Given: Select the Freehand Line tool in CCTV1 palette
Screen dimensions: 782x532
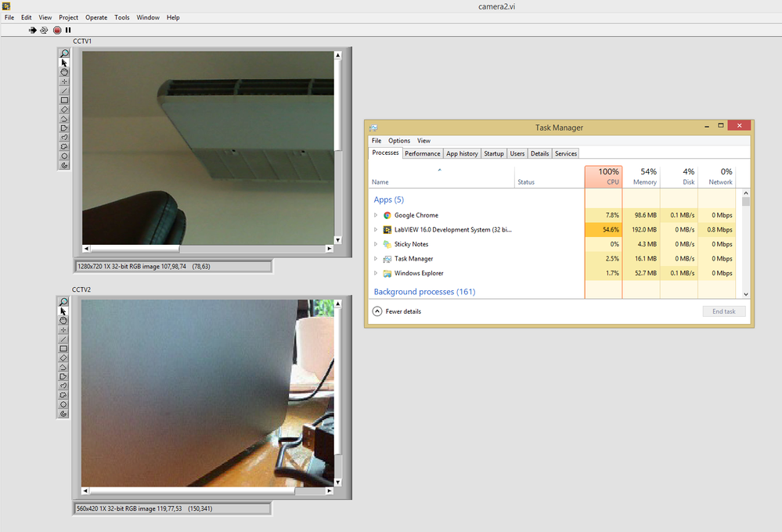Looking at the screenshot, I should [64, 137].
